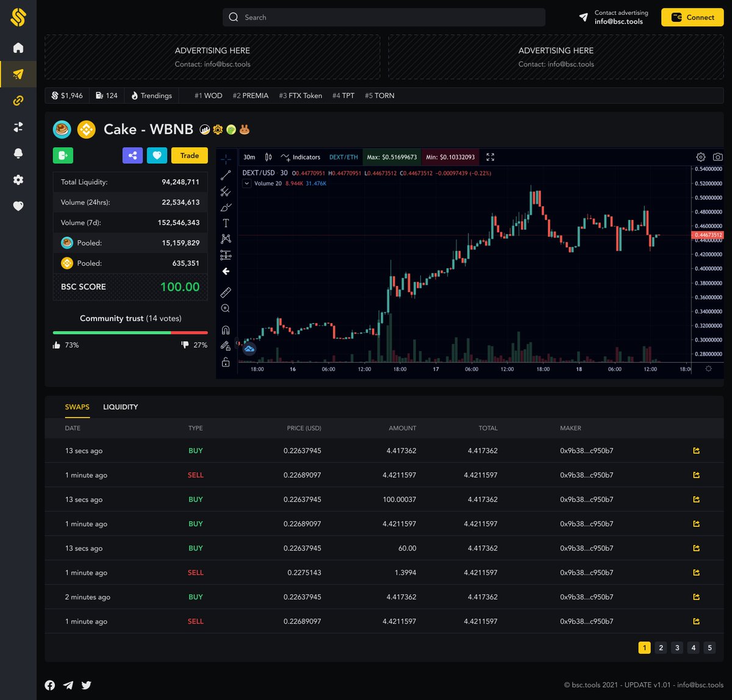The image size is (732, 700).
Task: Select the zoom-in magnifier tool
Action: 226,309
